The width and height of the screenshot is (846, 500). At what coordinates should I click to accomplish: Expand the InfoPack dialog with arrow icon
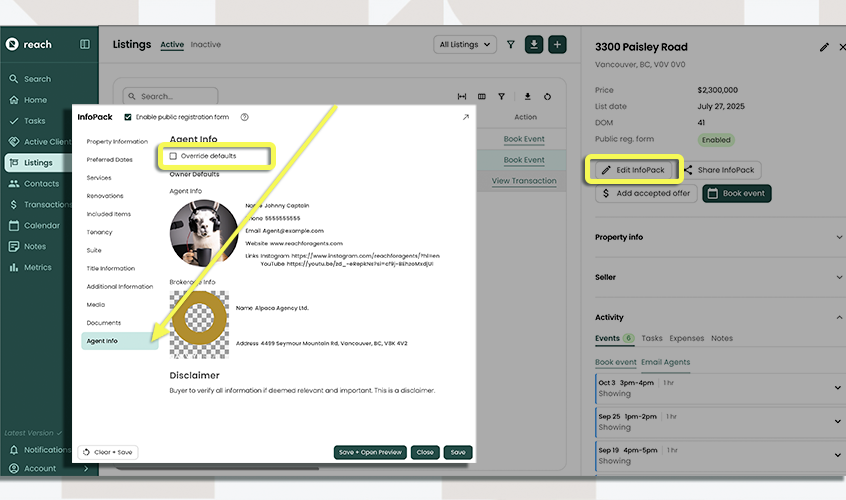[465, 117]
